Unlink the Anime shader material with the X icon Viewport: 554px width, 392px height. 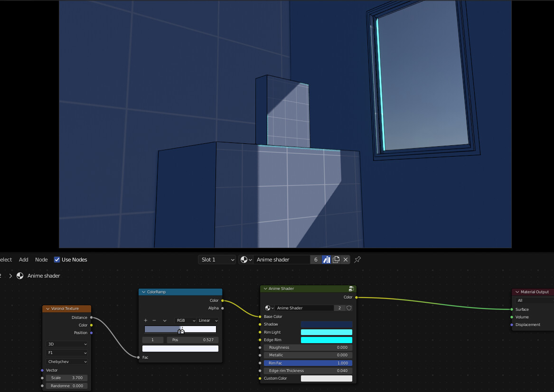(x=346, y=260)
